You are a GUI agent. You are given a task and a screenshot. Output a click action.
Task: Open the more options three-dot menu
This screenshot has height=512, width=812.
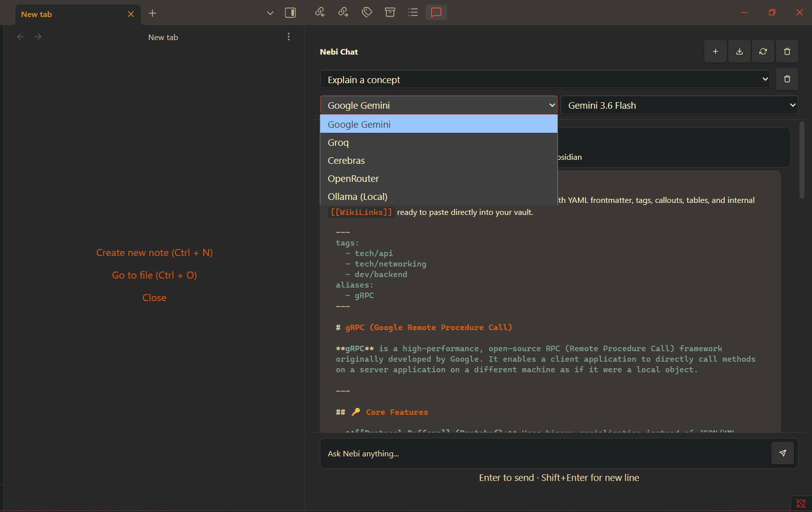click(x=289, y=37)
